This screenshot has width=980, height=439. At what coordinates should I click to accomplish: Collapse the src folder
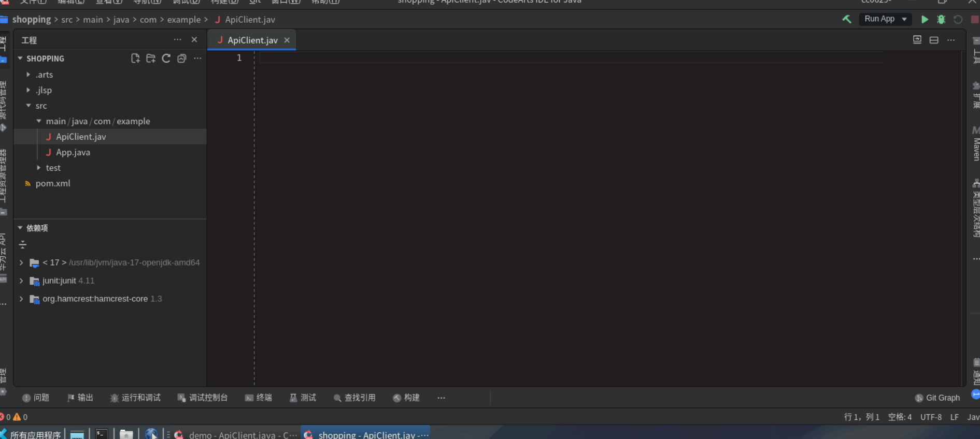(x=29, y=106)
